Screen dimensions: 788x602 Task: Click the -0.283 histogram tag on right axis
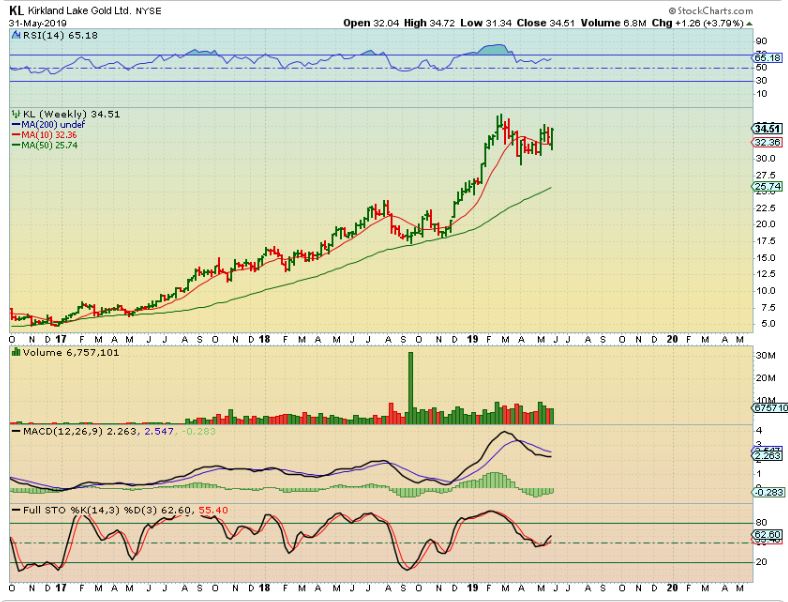pyautogui.click(x=768, y=492)
